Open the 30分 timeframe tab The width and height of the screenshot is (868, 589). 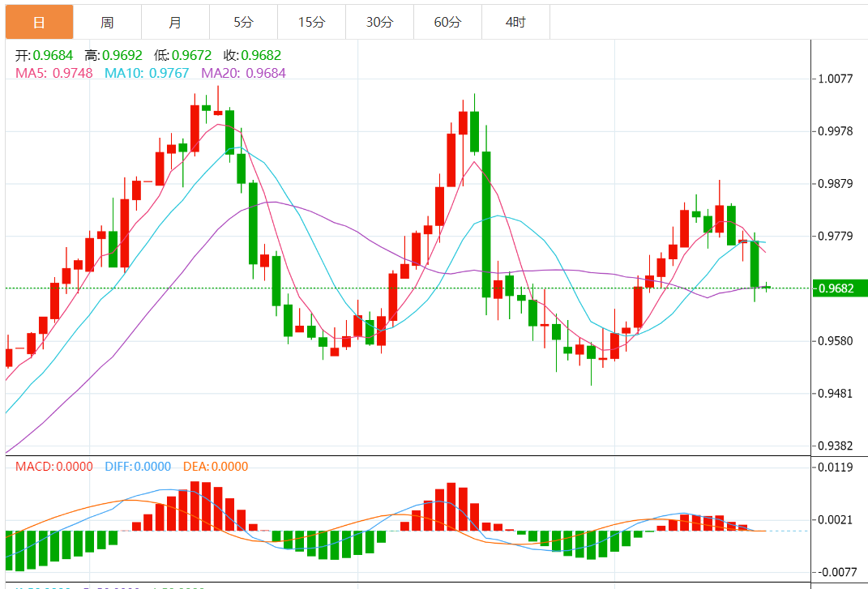pyautogui.click(x=379, y=22)
